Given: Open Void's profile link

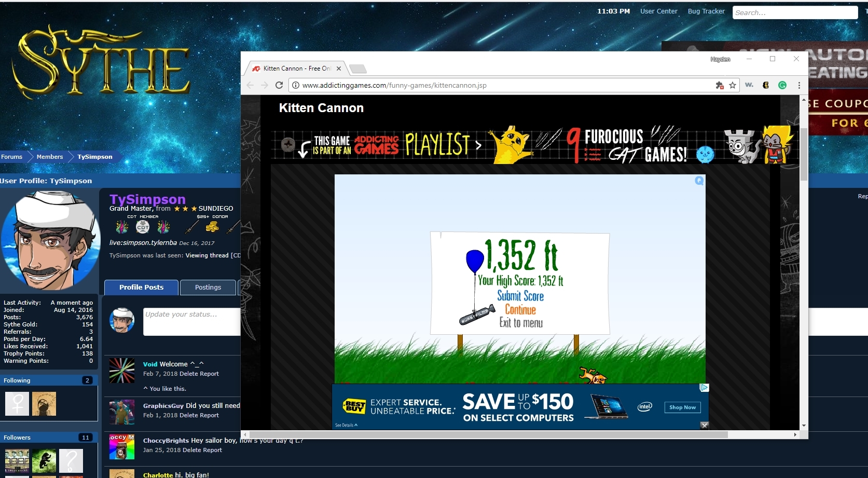Looking at the screenshot, I should [x=150, y=364].
